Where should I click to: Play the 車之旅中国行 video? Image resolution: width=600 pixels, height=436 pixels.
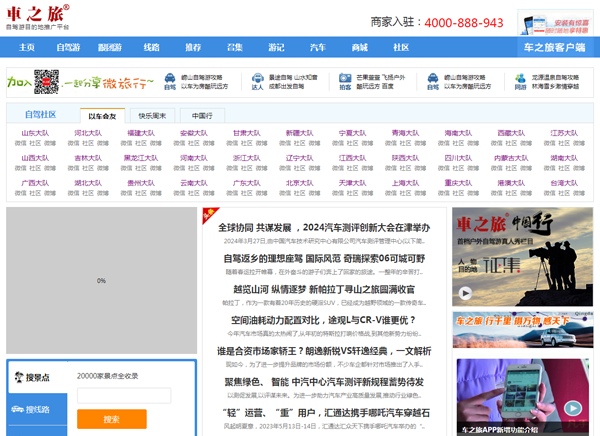465,293
